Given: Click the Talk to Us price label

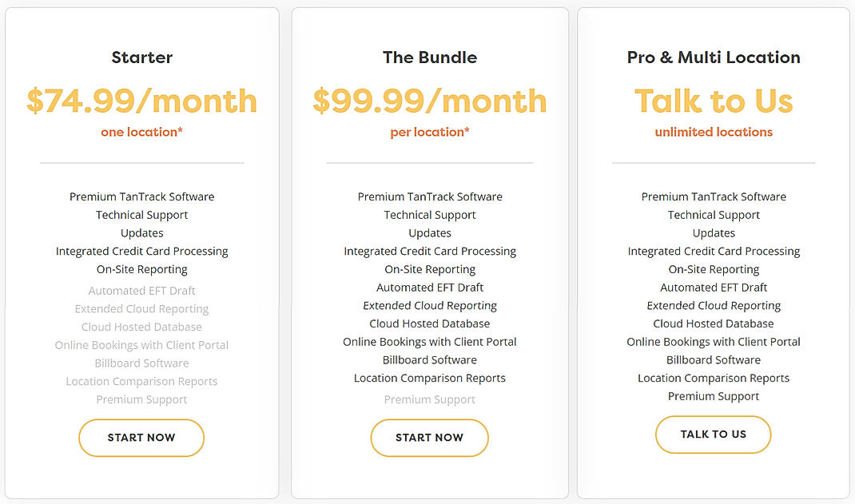Looking at the screenshot, I should pos(713,101).
